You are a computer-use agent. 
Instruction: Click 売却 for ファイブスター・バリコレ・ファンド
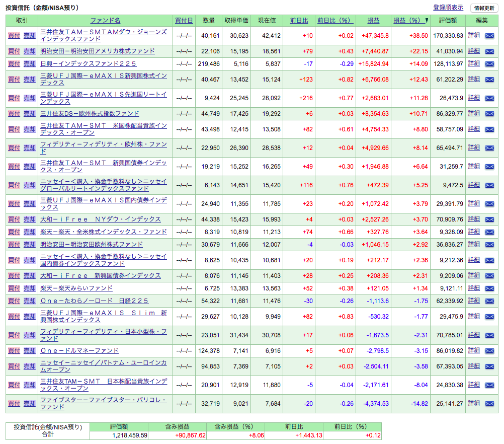pos(30,403)
